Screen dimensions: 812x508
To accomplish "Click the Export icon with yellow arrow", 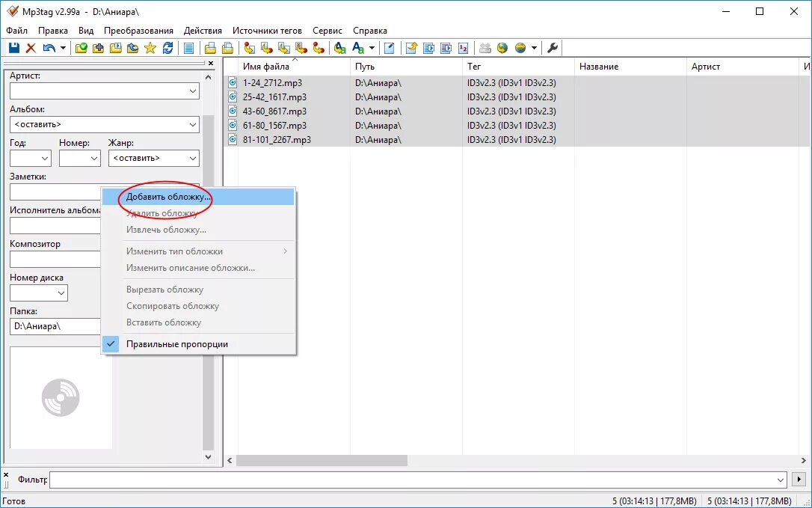I will 412,48.
